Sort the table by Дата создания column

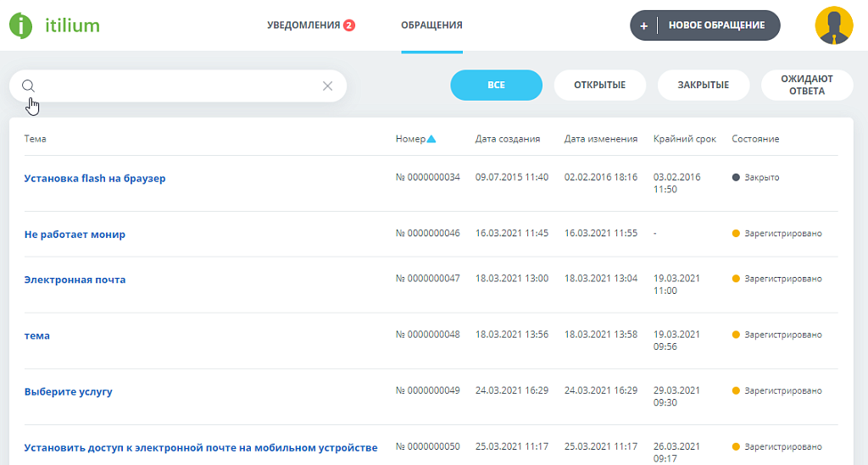tap(507, 139)
